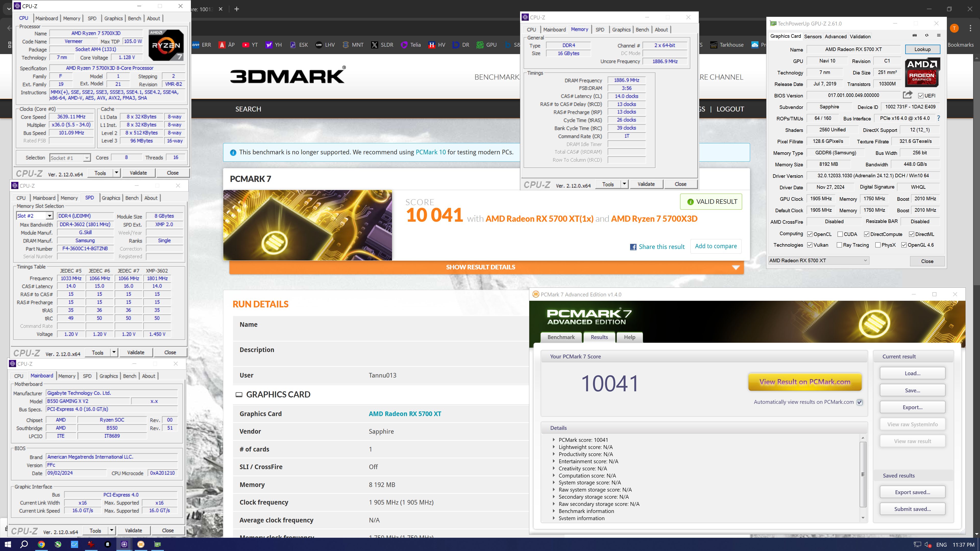This screenshot has width=980, height=551.
Task: Toggle the Ray Tracing checkbox
Action: [x=839, y=245]
